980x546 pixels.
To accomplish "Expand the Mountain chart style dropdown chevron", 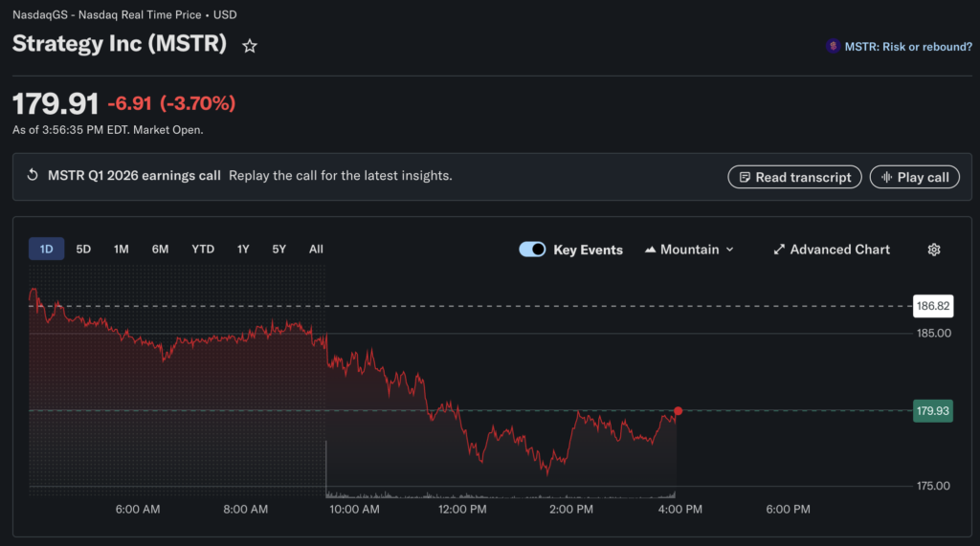I will [x=729, y=250].
